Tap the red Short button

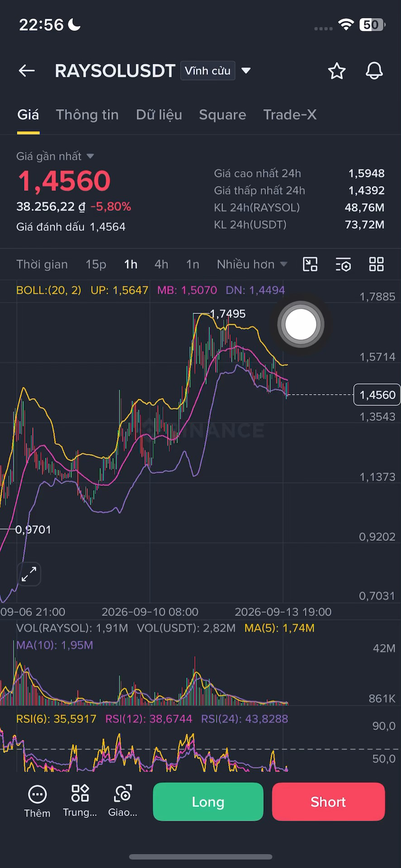click(329, 802)
